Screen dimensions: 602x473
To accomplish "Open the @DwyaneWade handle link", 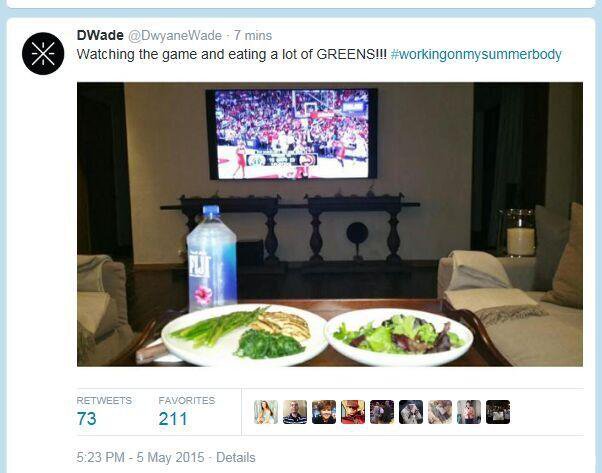I will [x=175, y=35].
